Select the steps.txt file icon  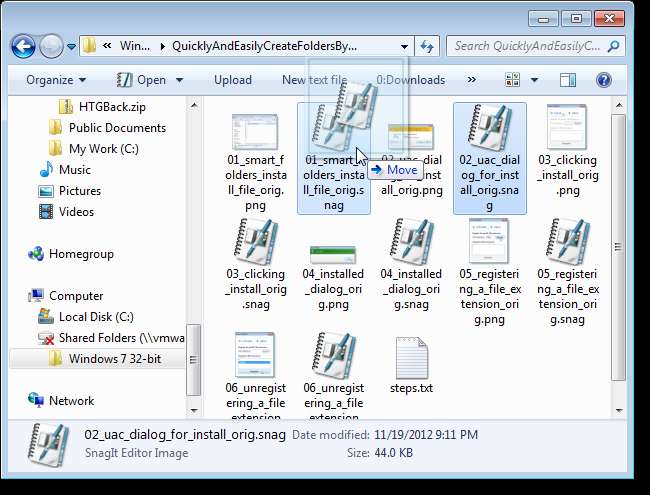pyautogui.click(x=412, y=357)
